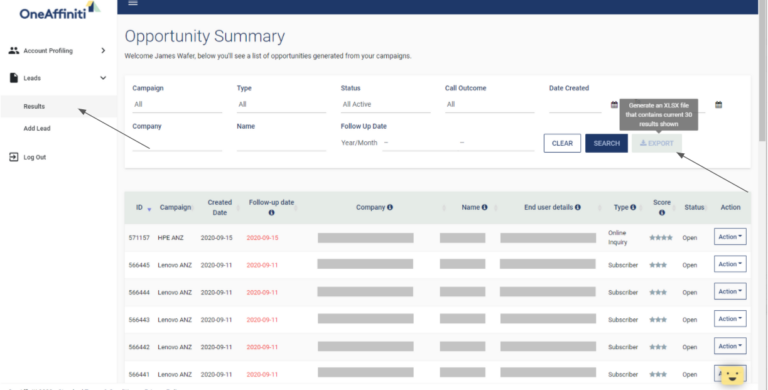Click lead ID 566441
The height and width of the screenshot is (390, 768).
coord(138,374)
